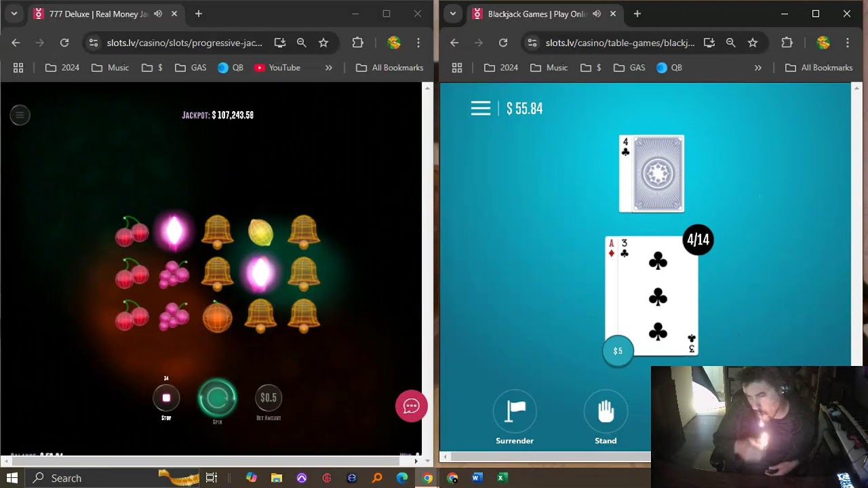868x488 pixels.
Task: Open the blackjack hamburger menu
Action: tap(481, 108)
